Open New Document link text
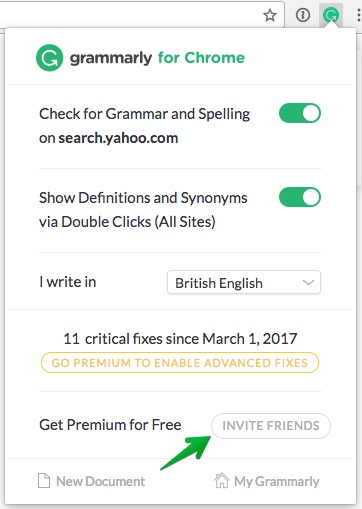This screenshot has height=509, width=362. point(100,481)
